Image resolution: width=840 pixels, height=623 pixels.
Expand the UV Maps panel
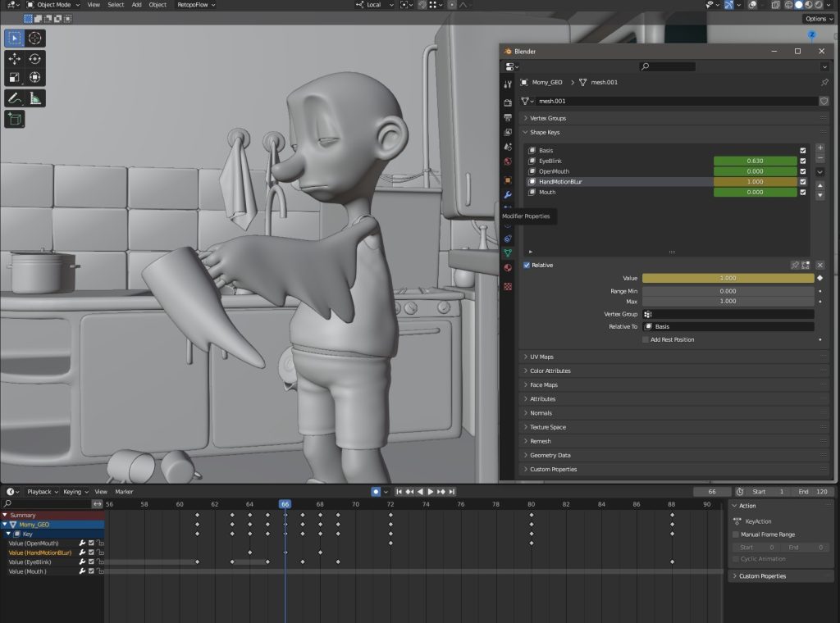pyautogui.click(x=675, y=357)
